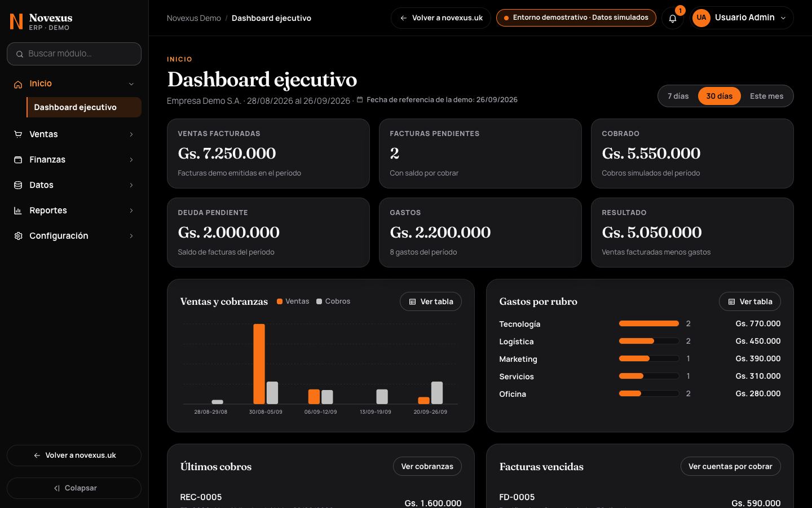Toggle the Ventas series in chart legend
Screen dimensions: 812x508
[x=293, y=301]
